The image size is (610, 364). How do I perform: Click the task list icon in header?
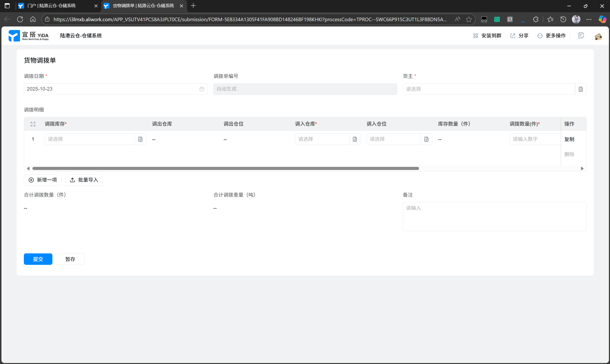click(x=581, y=36)
